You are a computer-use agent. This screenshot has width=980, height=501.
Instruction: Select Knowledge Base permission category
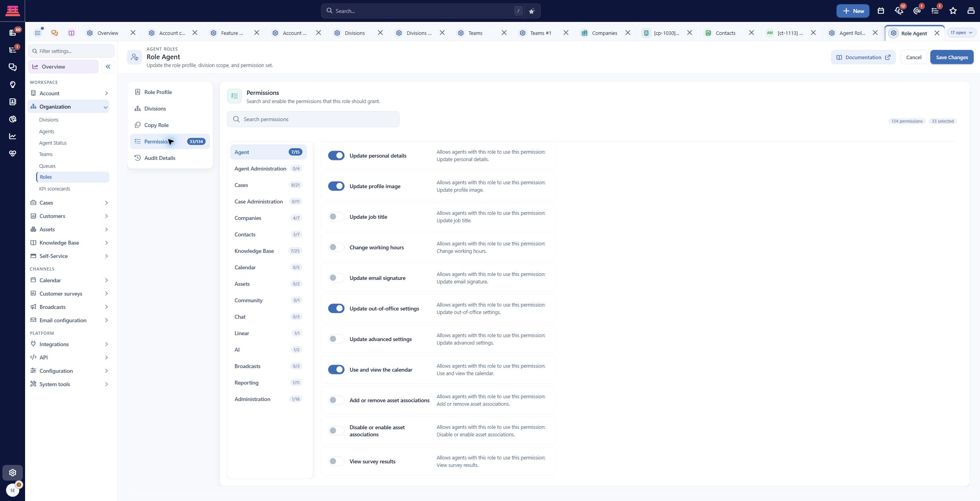(x=269, y=251)
